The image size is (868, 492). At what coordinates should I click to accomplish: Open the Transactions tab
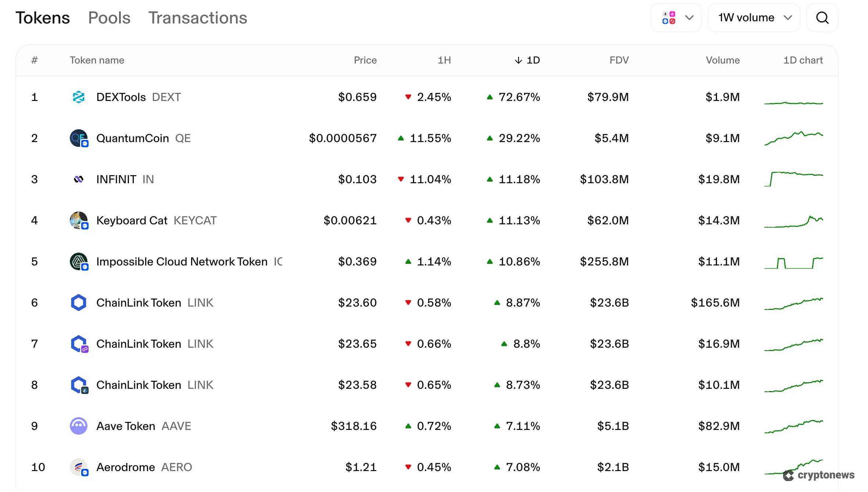pyautogui.click(x=198, y=17)
